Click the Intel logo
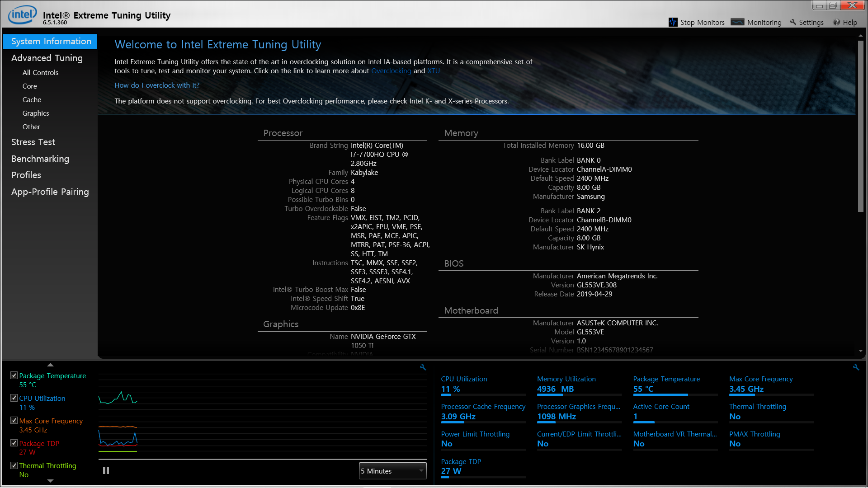Image resolution: width=868 pixels, height=488 pixels. click(x=22, y=15)
